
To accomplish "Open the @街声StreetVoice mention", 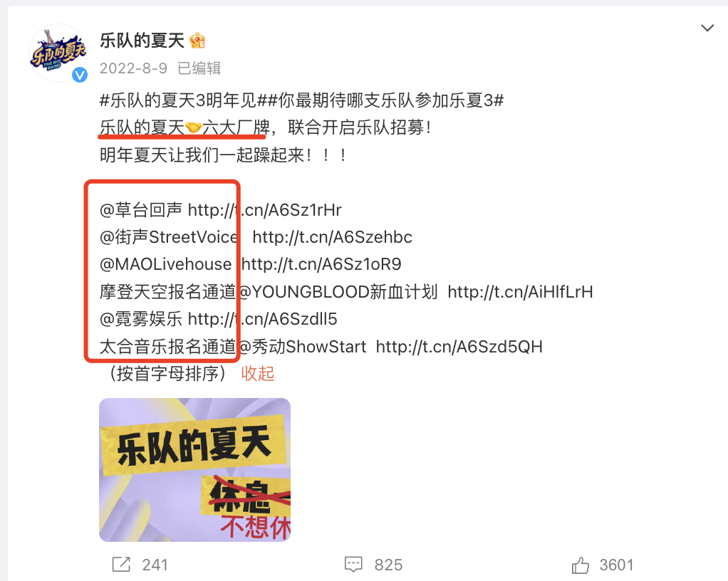I will [169, 237].
